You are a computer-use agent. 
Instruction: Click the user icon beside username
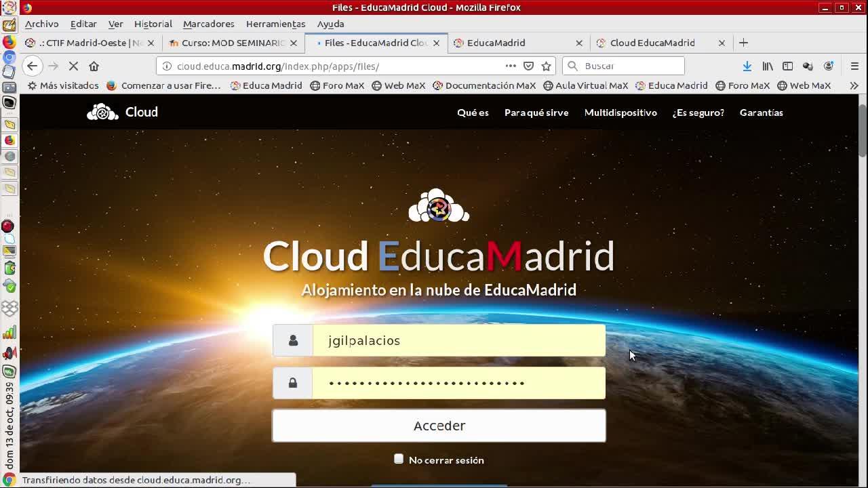click(293, 340)
